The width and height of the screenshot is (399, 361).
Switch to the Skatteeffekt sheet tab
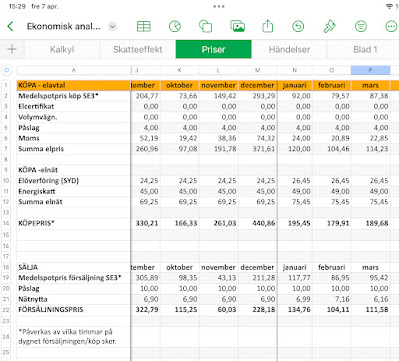coord(138,49)
